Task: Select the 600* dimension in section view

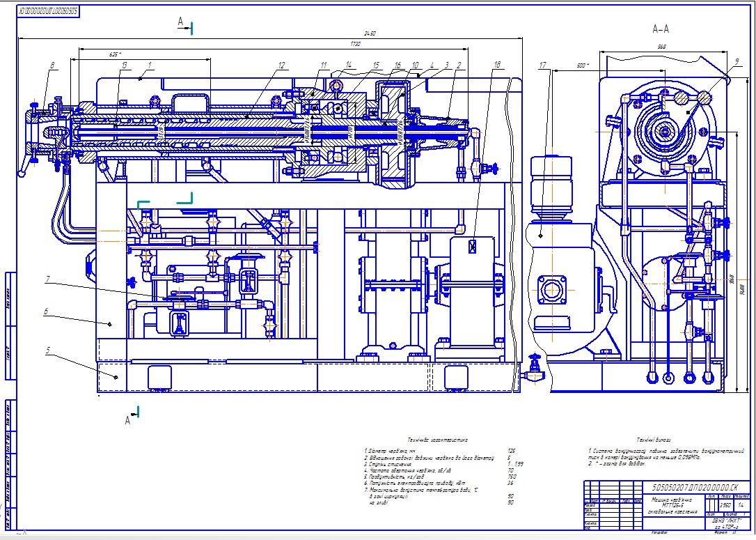Action: coord(583,65)
